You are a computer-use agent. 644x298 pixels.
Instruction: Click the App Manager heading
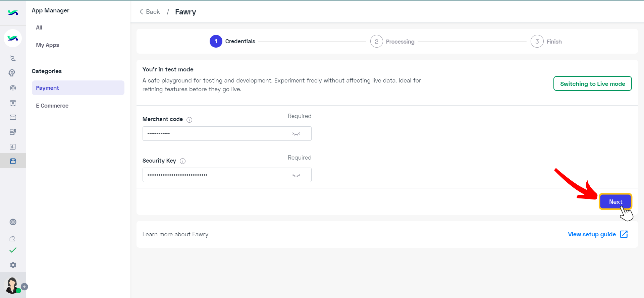(50, 10)
